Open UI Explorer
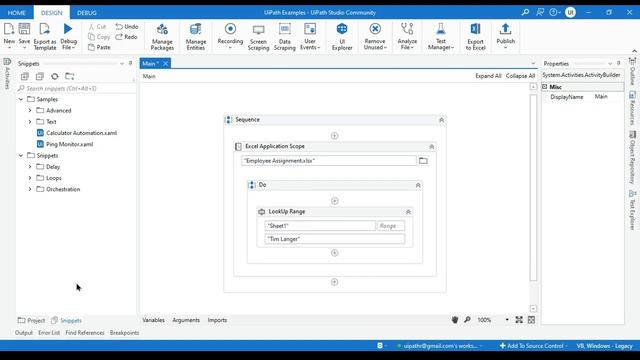 pyautogui.click(x=342, y=36)
